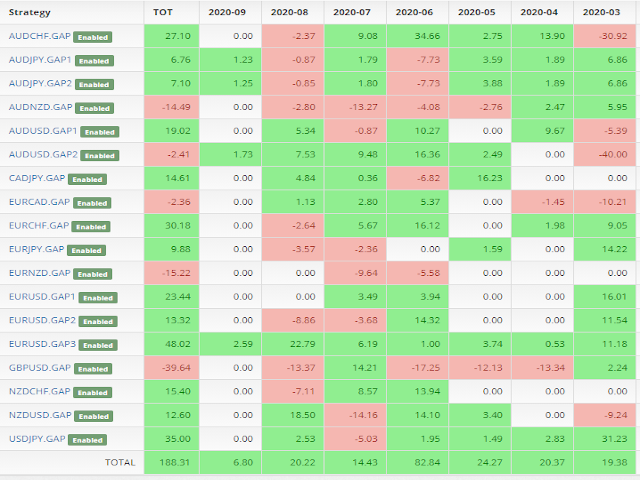This screenshot has height=480, width=640.
Task: Click the Enabled badge beside NZDCHF.GAP
Action: point(93,392)
